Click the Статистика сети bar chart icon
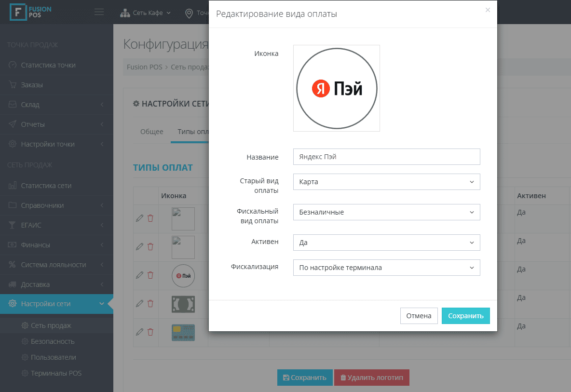This screenshot has height=392, width=571. [x=13, y=185]
